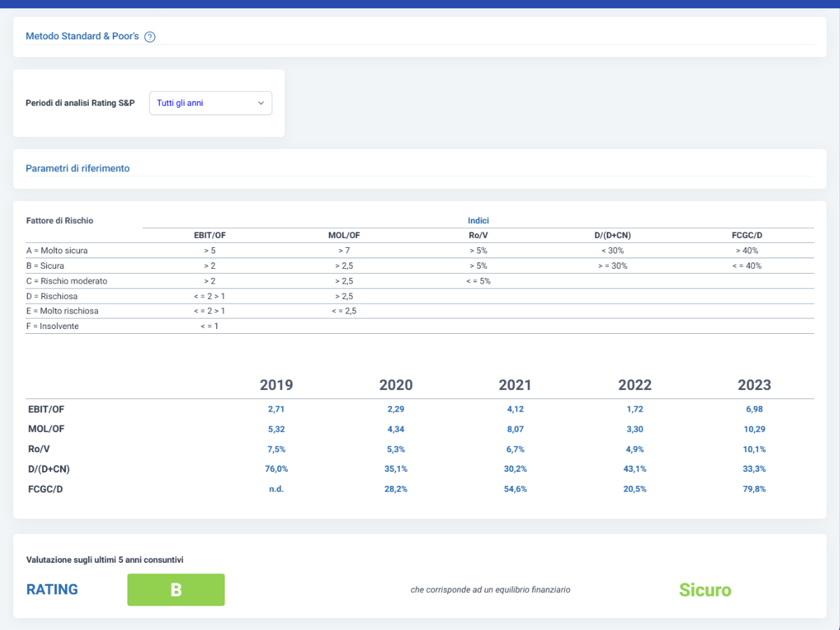Click the MOL/OF header in parameters table
Screen dimensions: 840x630
[344, 235]
